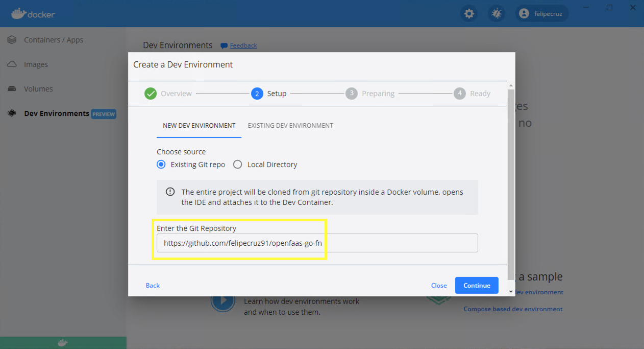
Task: Select the Existing Git repo radio button
Action: coord(161,164)
